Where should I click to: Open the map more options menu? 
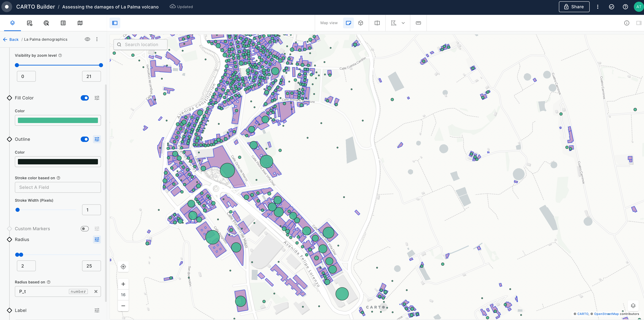pyautogui.click(x=598, y=7)
